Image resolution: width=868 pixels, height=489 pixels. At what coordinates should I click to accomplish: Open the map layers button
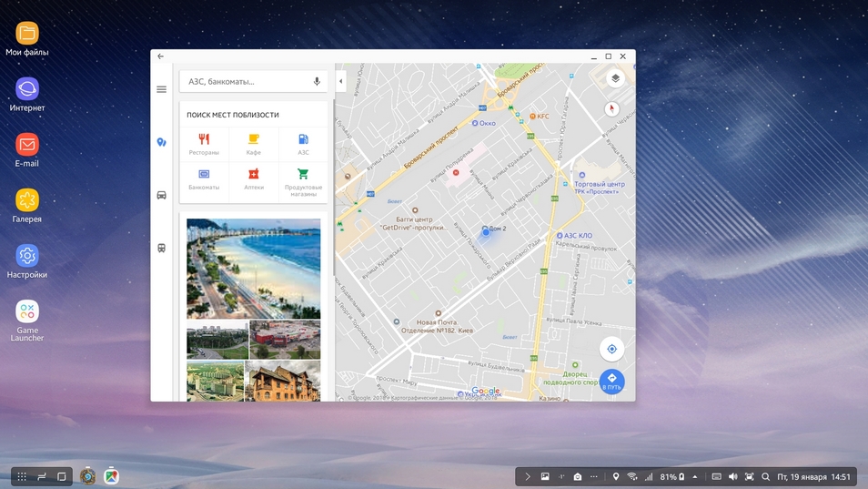pos(615,78)
